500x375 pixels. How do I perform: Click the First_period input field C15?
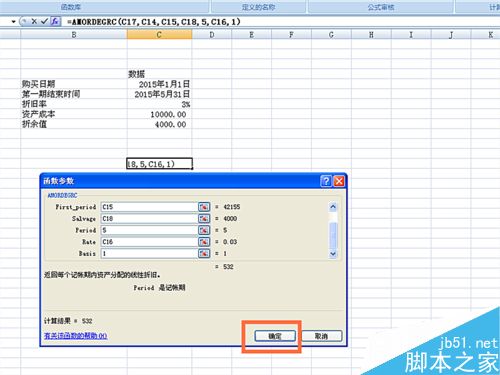pos(149,207)
